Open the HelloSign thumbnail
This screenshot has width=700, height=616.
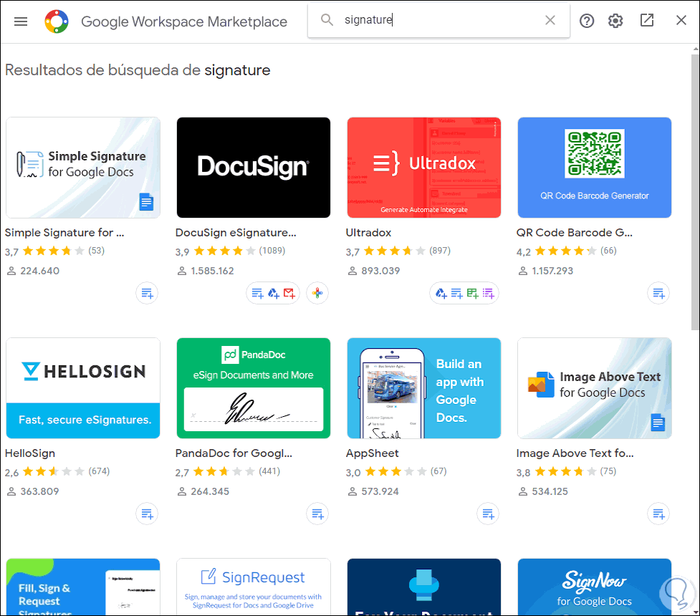[x=83, y=388]
